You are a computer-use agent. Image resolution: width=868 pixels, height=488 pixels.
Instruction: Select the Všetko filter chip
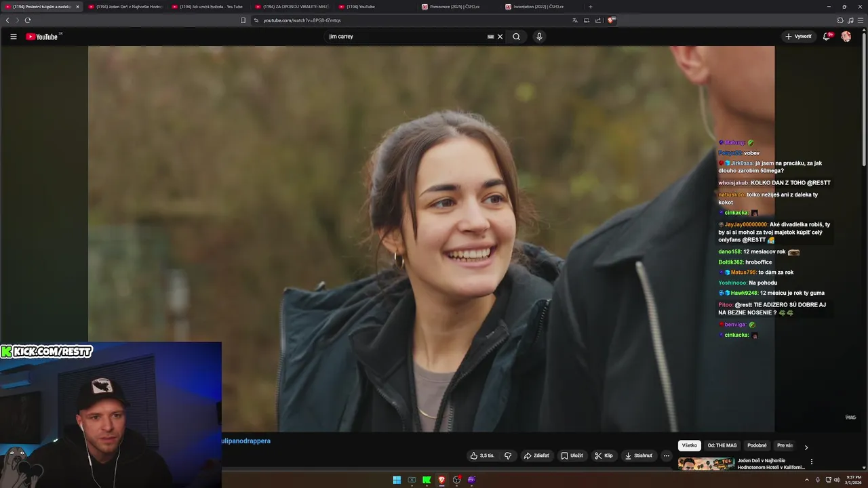689,445
